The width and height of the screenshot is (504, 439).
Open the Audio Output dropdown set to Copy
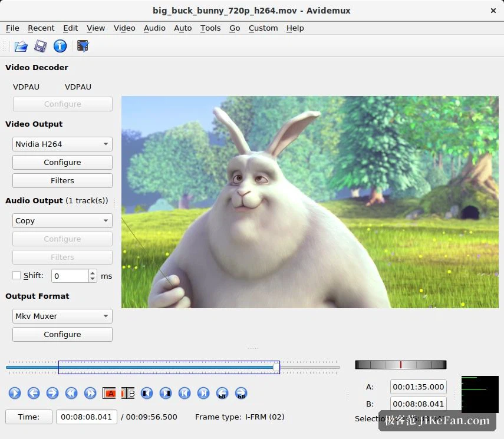[62, 221]
